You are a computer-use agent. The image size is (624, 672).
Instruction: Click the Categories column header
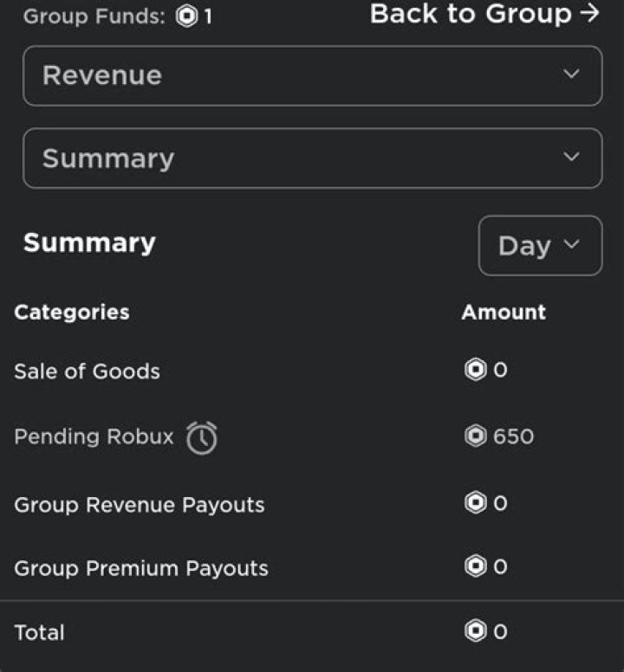pyautogui.click(x=72, y=312)
